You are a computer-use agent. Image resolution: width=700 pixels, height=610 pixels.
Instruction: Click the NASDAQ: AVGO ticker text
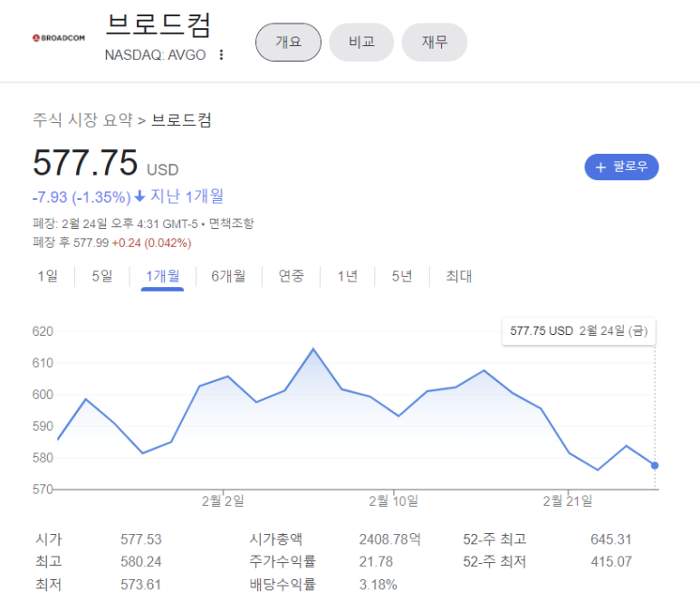(155, 55)
